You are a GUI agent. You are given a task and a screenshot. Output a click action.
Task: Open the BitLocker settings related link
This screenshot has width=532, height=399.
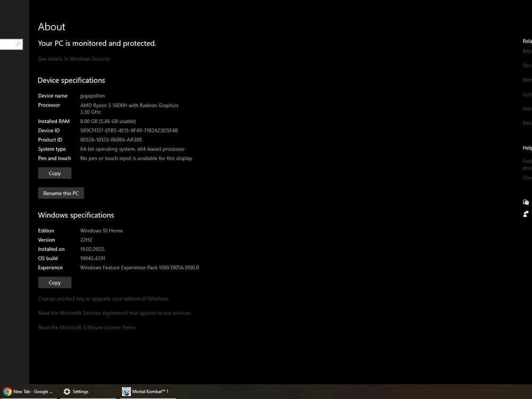527,52
